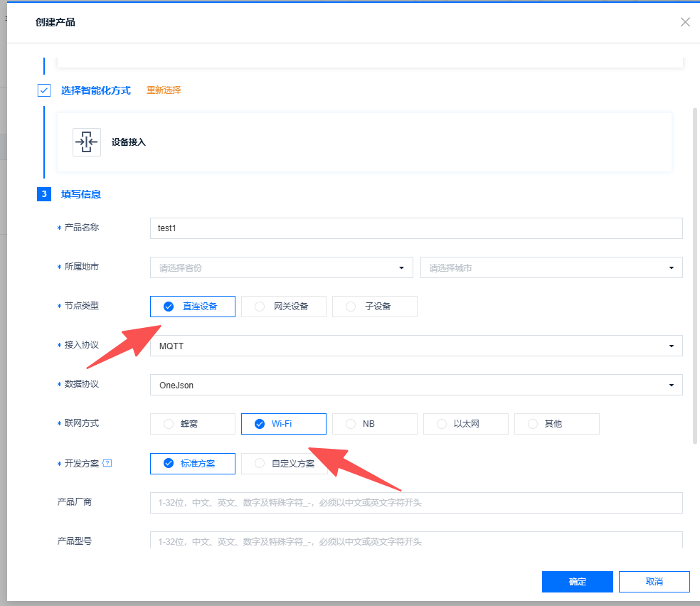Click the 选择智能化方式 step heading
The height and width of the screenshot is (606, 700).
(x=95, y=90)
